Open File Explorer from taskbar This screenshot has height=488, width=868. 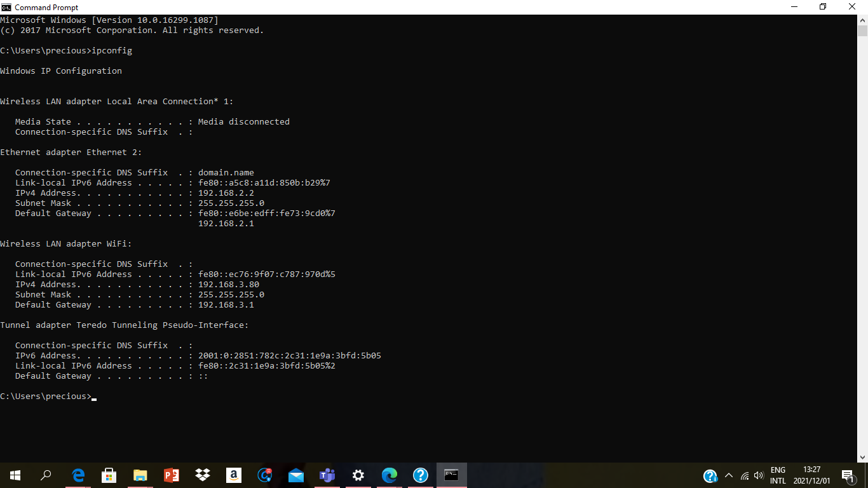click(140, 475)
